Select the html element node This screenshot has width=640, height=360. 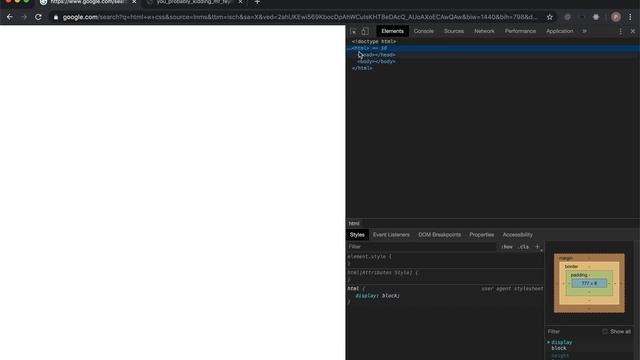pos(493,48)
